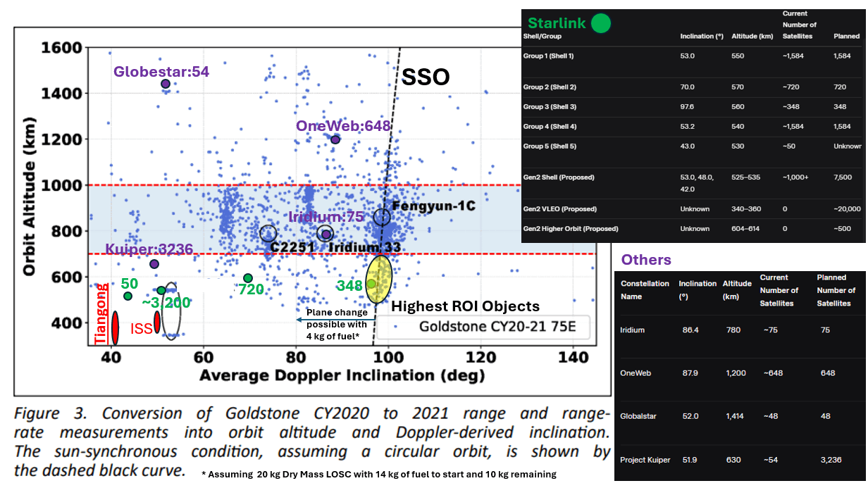Image resolution: width=868 pixels, height=488 pixels.
Task: Click the 7,500 planned satellites cell
Action: click(843, 177)
